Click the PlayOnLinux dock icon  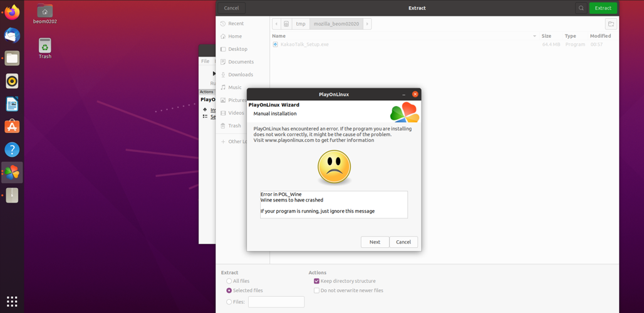tap(12, 172)
